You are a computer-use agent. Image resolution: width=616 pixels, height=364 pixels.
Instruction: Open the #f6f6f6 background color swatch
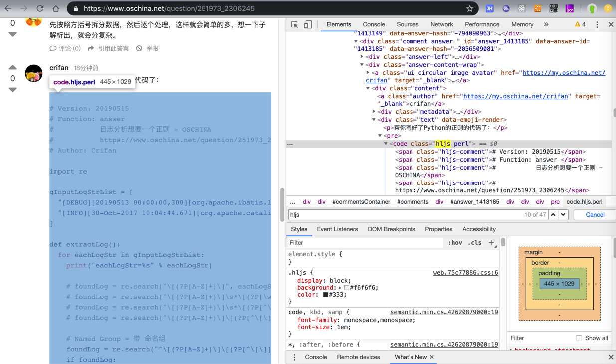point(347,288)
